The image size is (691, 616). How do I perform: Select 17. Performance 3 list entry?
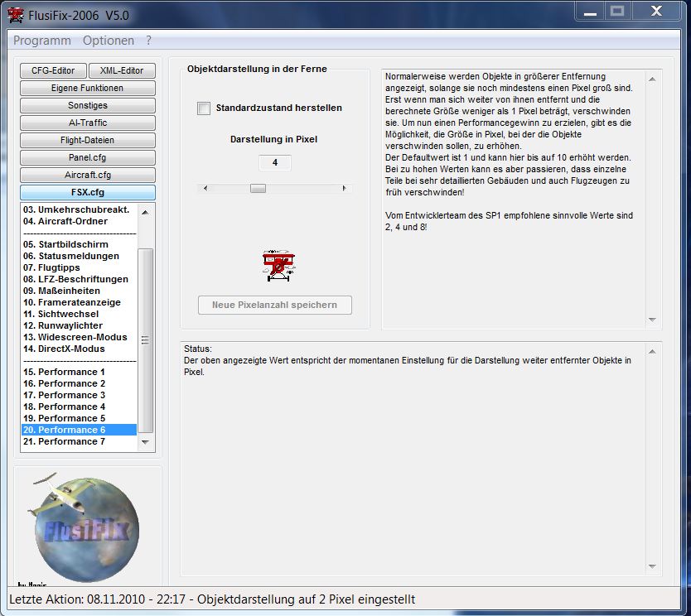(x=79, y=395)
